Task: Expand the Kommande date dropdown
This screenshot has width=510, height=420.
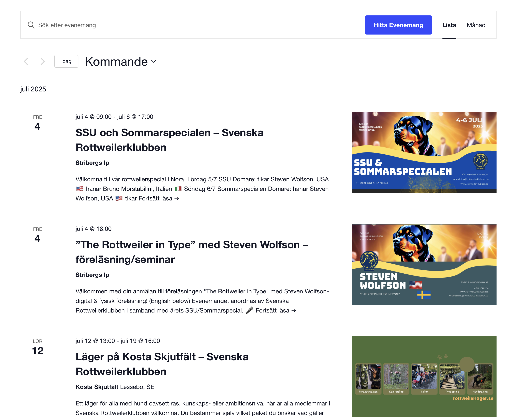Action: [x=121, y=61]
